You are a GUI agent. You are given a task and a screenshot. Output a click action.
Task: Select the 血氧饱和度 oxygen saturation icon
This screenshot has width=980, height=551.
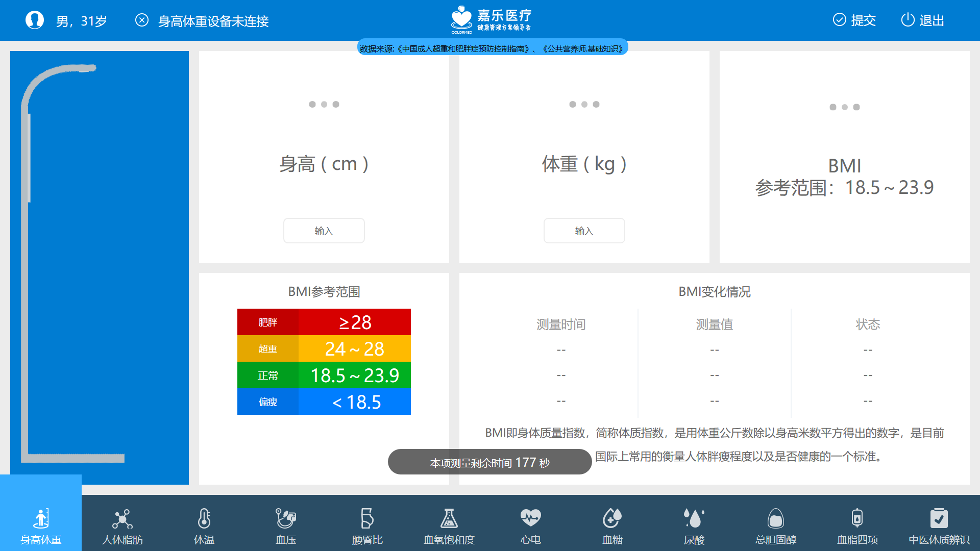[449, 523]
